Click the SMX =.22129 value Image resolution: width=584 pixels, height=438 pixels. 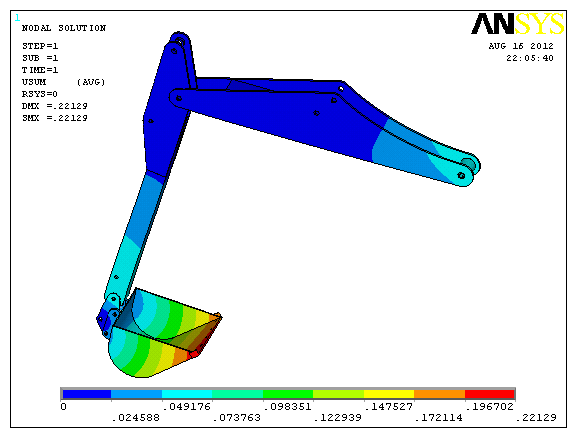coord(54,118)
